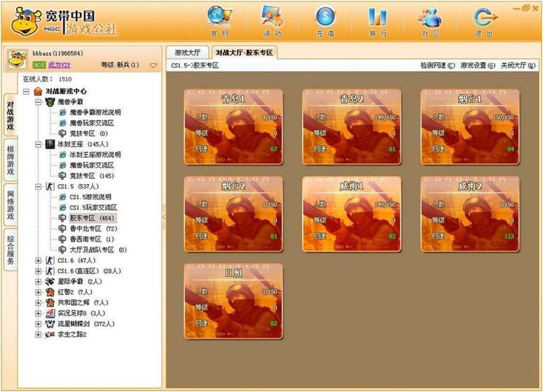This screenshot has height=392, width=543.
Task: Open the 官网 globe icon
Action: [x=220, y=16]
